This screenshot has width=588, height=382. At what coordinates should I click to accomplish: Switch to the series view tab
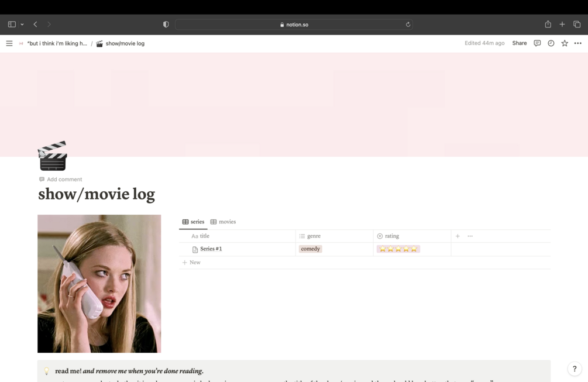pos(193,222)
